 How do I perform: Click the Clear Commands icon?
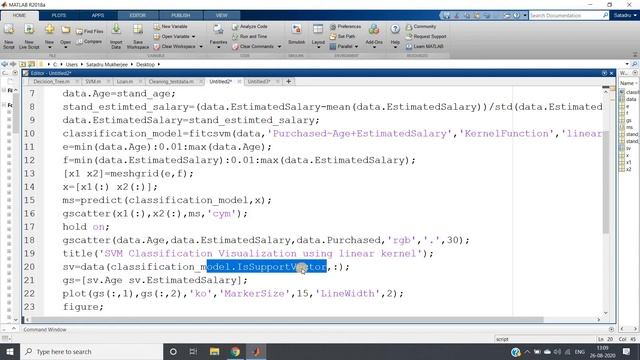point(235,47)
